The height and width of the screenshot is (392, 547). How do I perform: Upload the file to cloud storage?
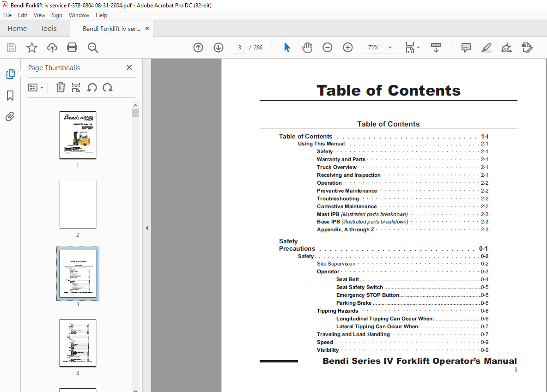[52, 48]
